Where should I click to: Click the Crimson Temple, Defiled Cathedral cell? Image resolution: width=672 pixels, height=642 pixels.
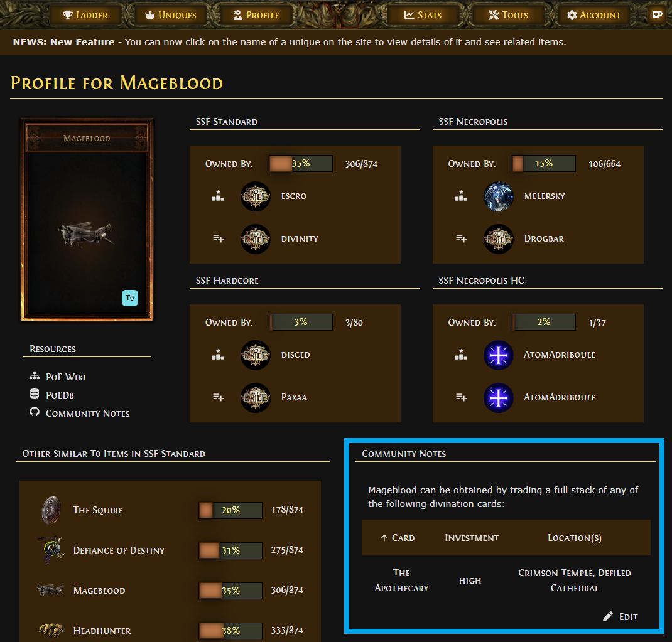click(x=574, y=580)
